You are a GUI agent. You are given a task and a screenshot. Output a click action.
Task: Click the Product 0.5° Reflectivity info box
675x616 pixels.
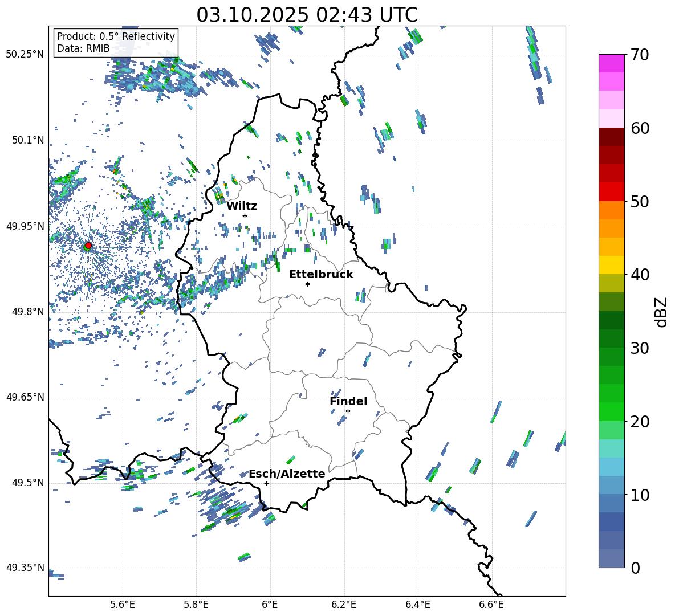[116, 43]
